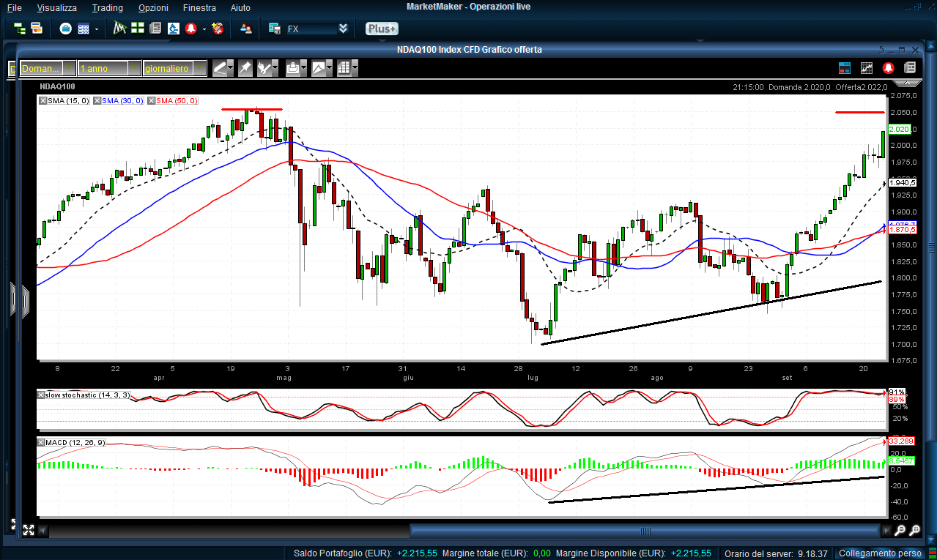Image resolution: width=937 pixels, height=560 pixels.
Task: Select the line drawing tool in chart toolbar
Action: coord(220,68)
